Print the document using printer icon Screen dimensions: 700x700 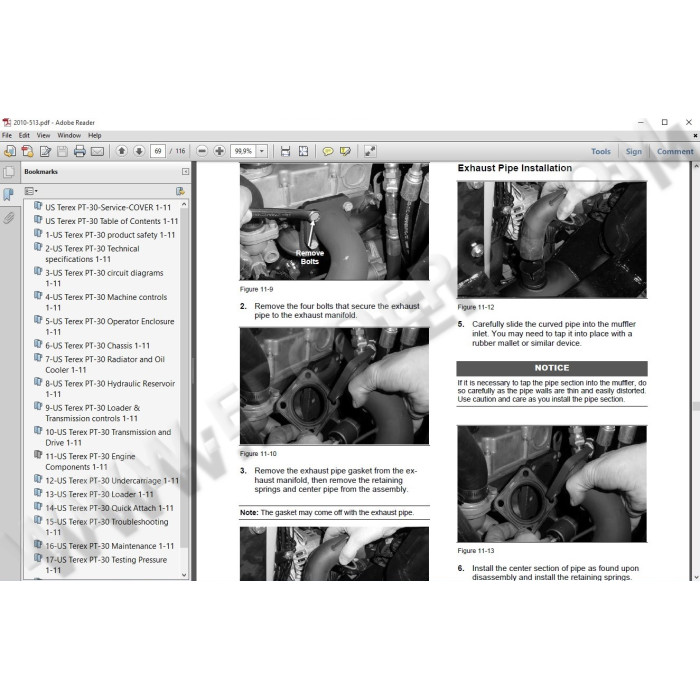click(x=80, y=151)
